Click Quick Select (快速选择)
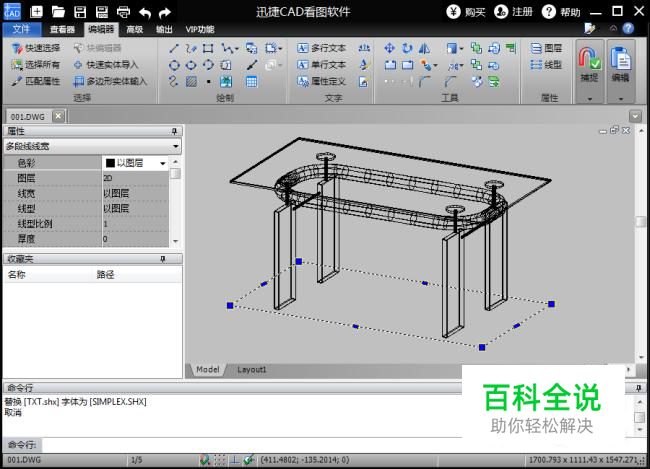 pos(36,48)
